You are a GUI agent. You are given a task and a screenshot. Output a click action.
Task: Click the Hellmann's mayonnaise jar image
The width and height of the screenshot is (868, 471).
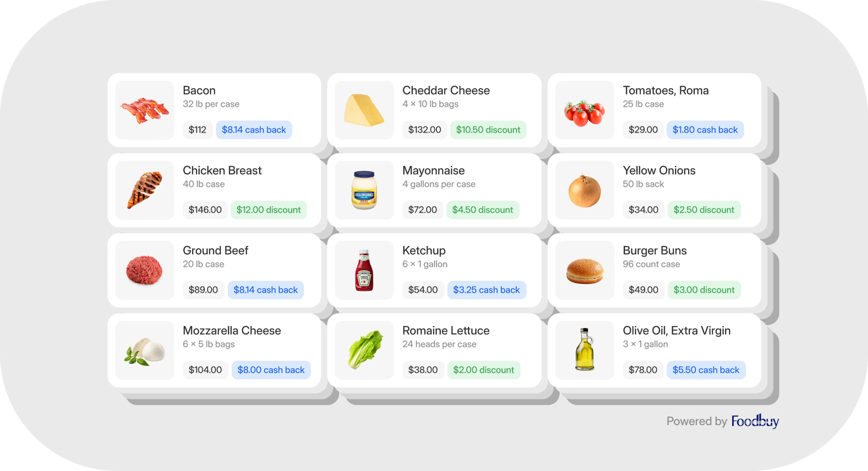tap(364, 190)
